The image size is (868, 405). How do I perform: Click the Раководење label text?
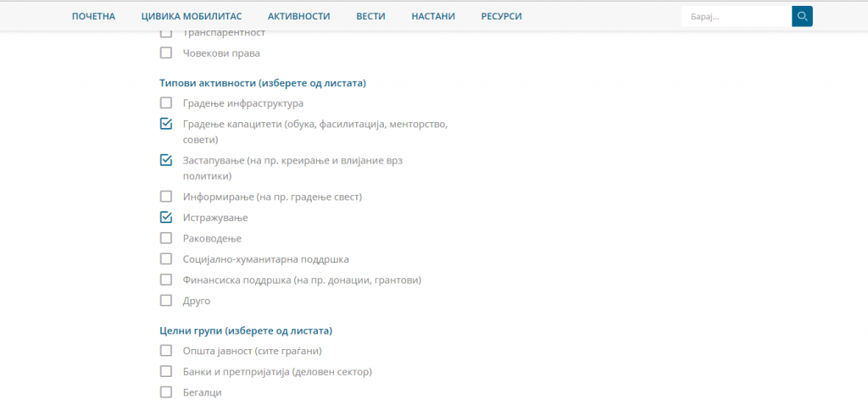(212, 239)
